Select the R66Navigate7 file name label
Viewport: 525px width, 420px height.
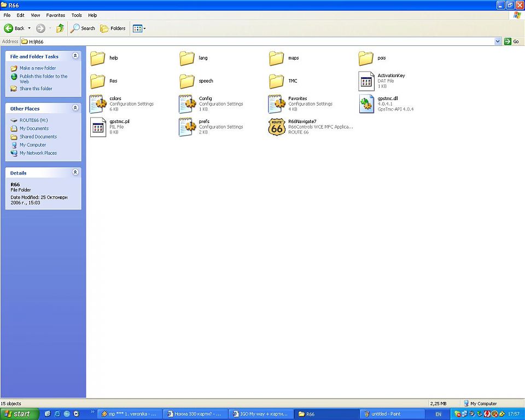pyautogui.click(x=302, y=121)
